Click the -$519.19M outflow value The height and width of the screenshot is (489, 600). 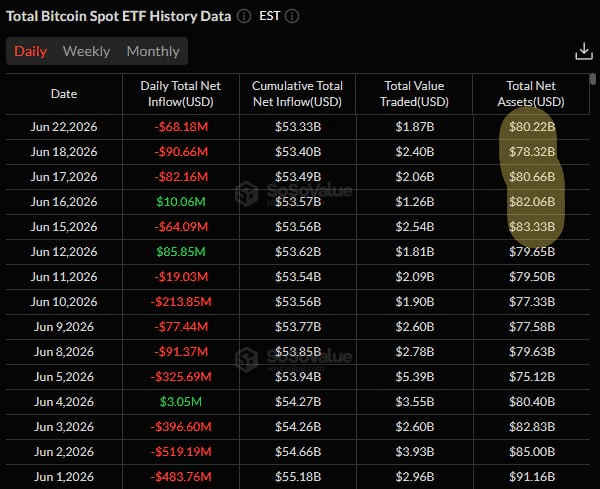point(181,452)
